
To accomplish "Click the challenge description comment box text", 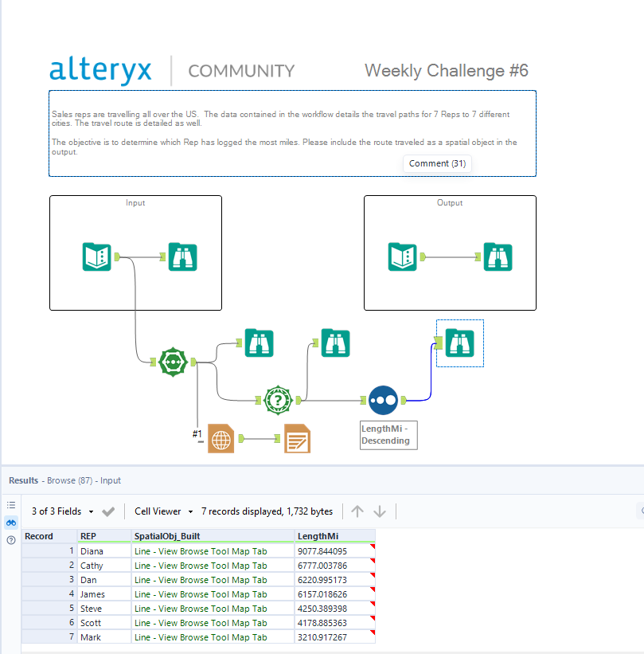I will pyautogui.click(x=284, y=133).
